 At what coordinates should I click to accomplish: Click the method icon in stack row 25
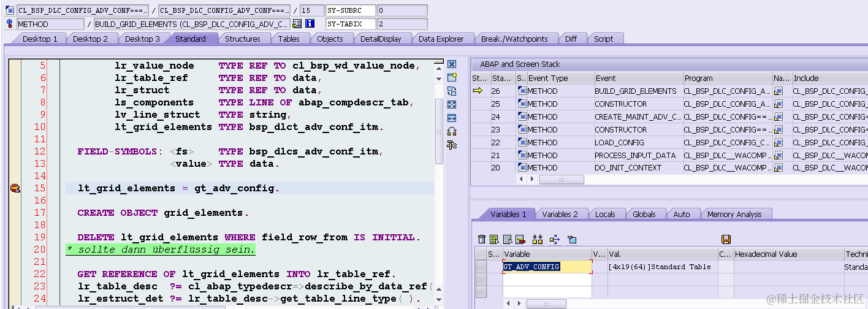coord(522,104)
